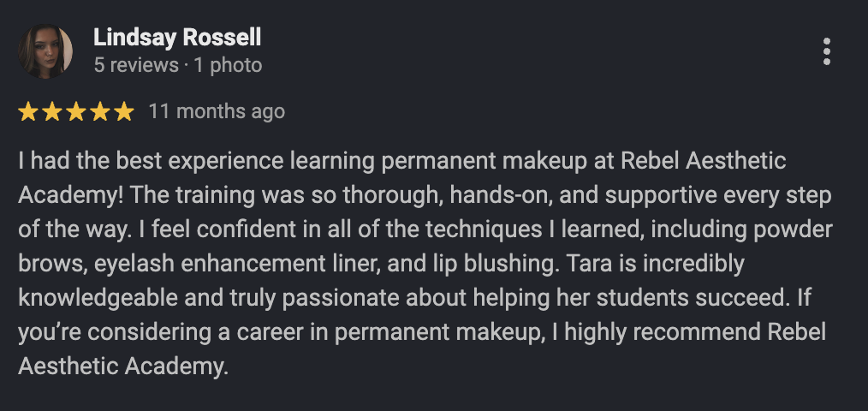
Task: Click the "1 photo" count text
Action: click(228, 65)
